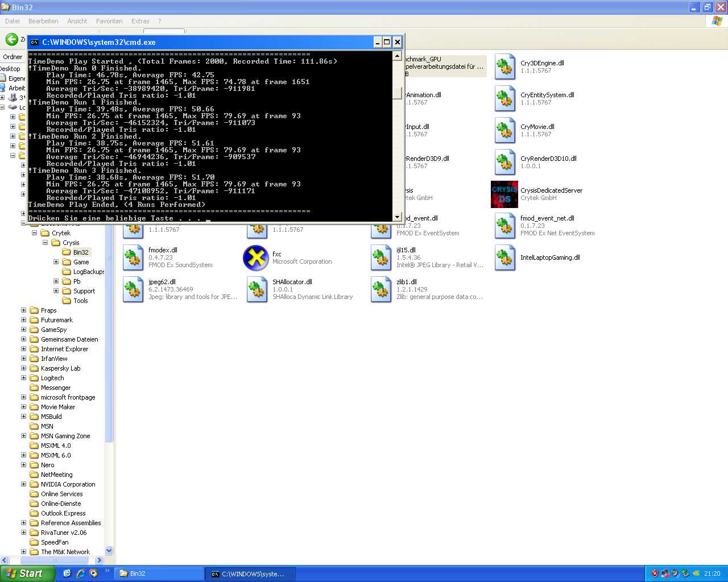Click folder tree horizontal scroll right arrow
The width and height of the screenshot is (728, 582).
pos(100,560)
